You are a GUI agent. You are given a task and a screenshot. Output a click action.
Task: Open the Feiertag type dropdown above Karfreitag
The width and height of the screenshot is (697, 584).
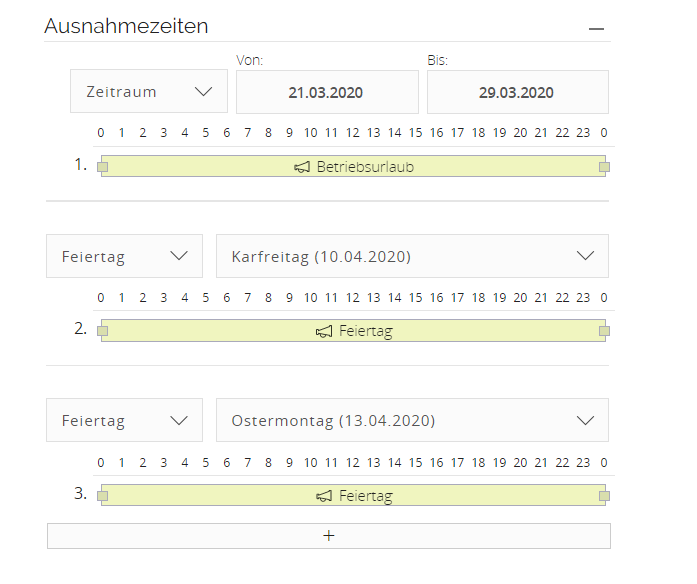click(124, 256)
